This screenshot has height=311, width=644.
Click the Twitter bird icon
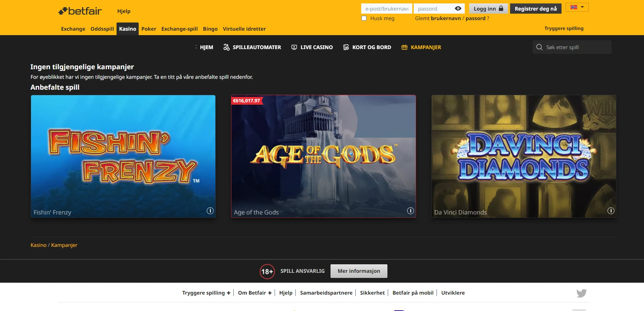pyautogui.click(x=582, y=293)
